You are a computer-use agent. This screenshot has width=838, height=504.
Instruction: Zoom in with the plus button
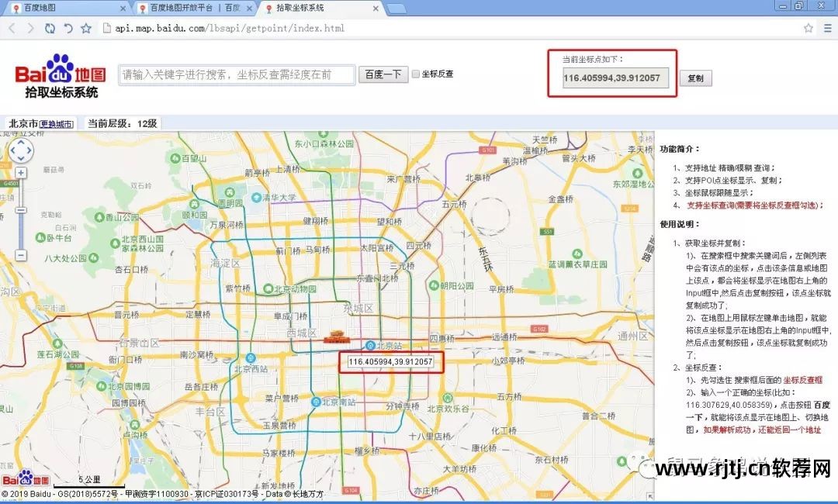(21, 173)
